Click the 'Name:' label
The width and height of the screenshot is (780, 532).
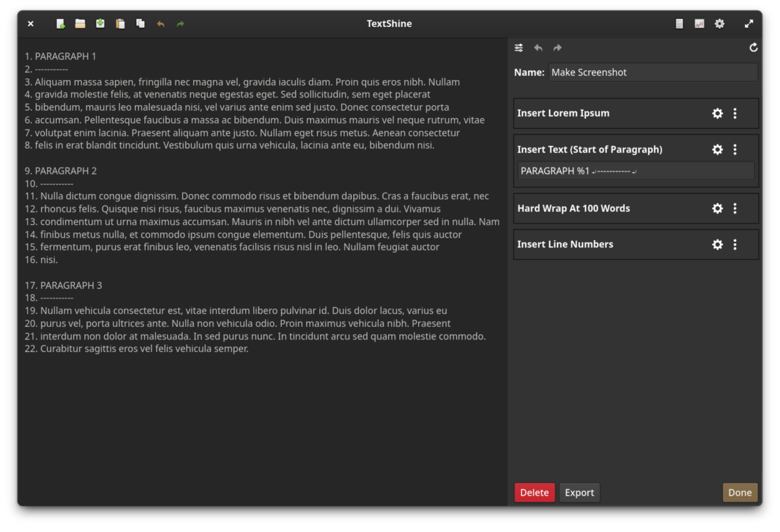tap(529, 73)
